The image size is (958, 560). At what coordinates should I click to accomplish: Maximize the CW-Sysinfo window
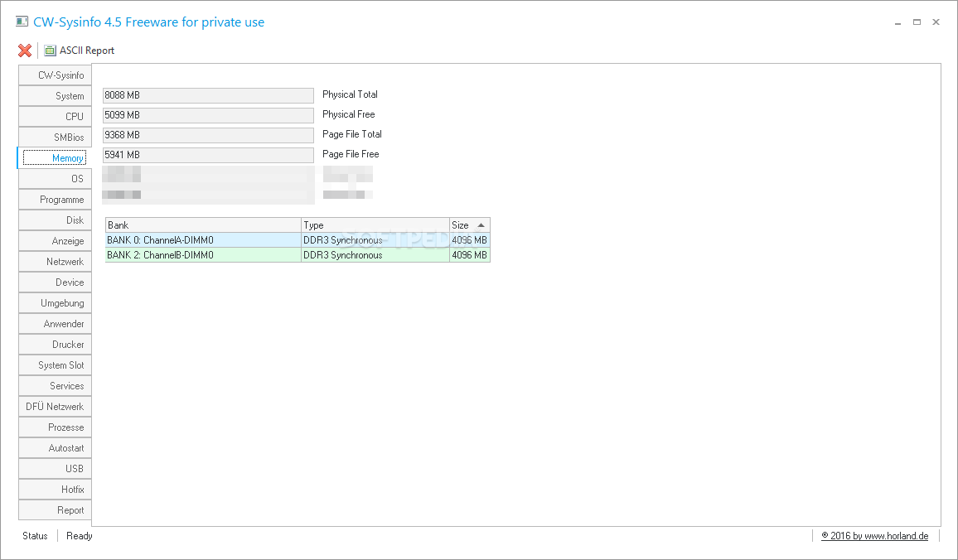coord(917,22)
